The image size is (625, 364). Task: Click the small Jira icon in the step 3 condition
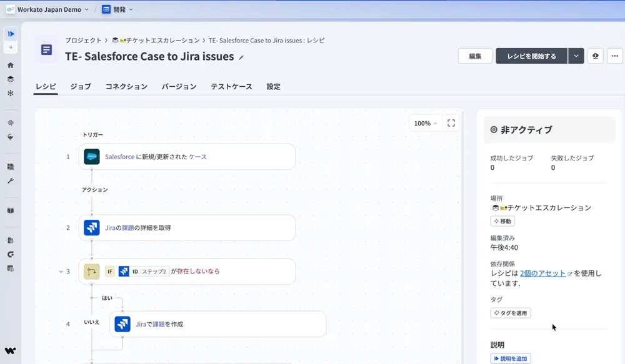tap(124, 271)
